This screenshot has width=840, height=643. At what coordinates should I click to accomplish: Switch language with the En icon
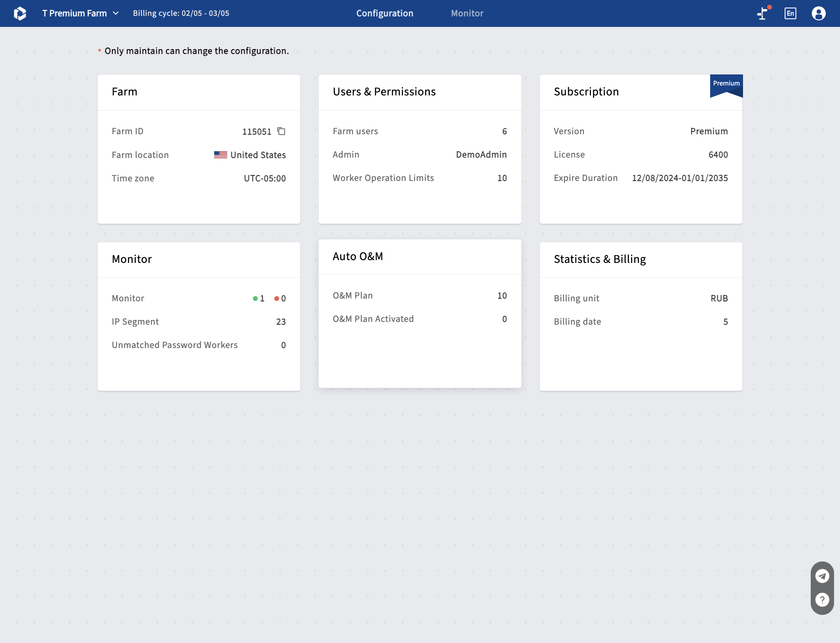tap(790, 13)
